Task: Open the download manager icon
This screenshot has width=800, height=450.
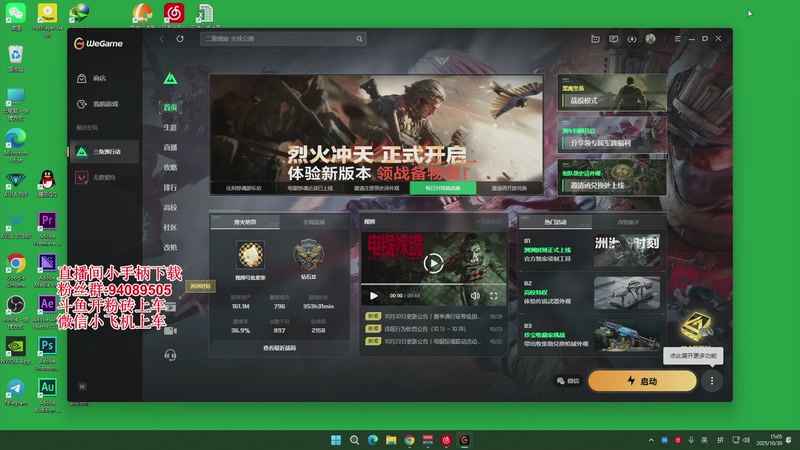Action: click(632, 39)
